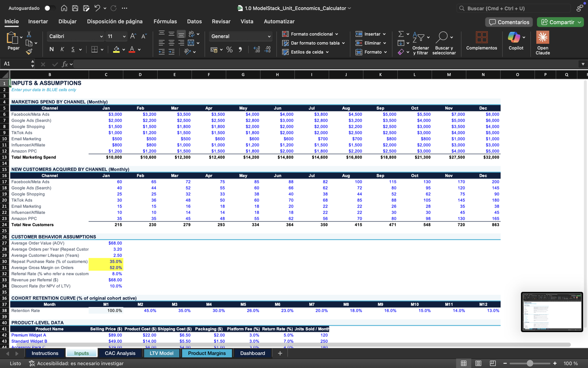Image resolution: width=588 pixels, height=368 pixels.
Task: Toggle the Autoguardado switch
Action: click(50, 8)
